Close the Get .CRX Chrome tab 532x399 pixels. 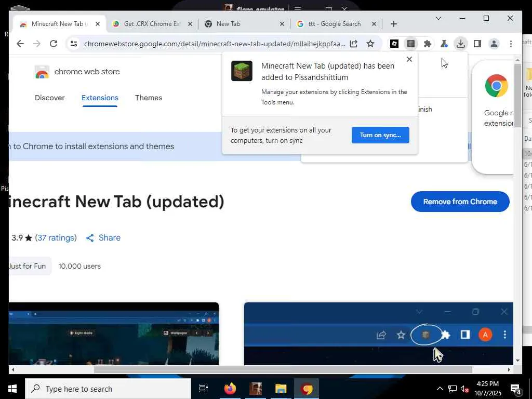pos(190,24)
